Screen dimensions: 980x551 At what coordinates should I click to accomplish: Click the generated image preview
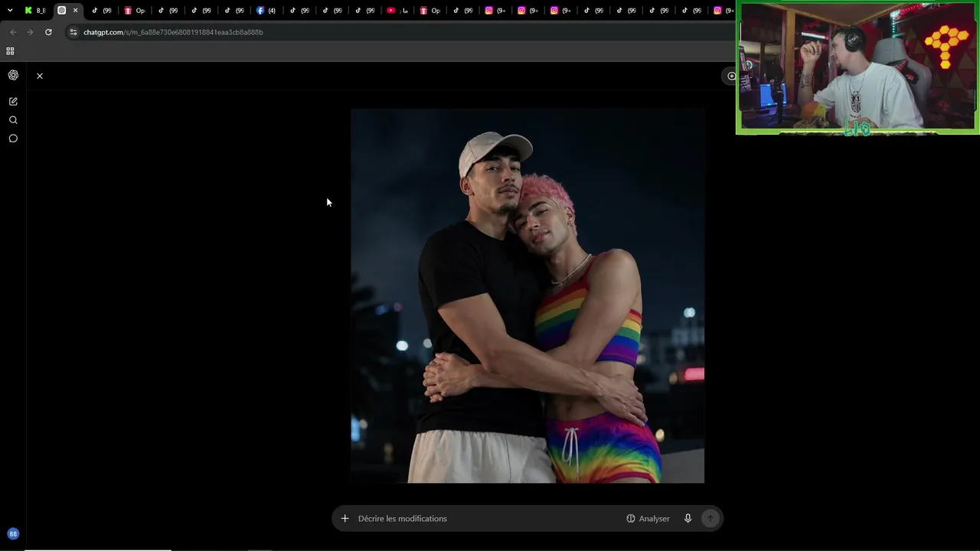(528, 295)
